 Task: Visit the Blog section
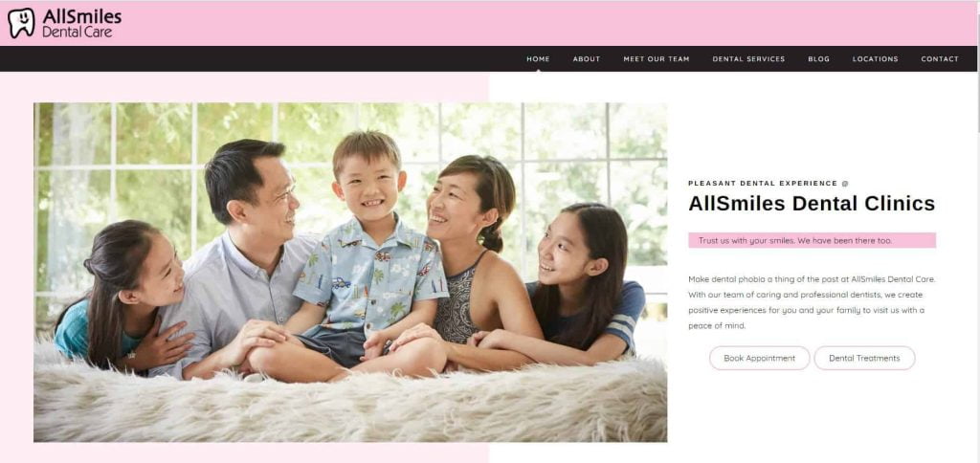point(819,58)
